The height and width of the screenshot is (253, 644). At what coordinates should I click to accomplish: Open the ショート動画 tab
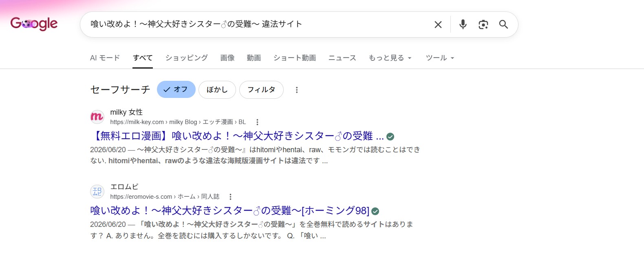tap(295, 58)
